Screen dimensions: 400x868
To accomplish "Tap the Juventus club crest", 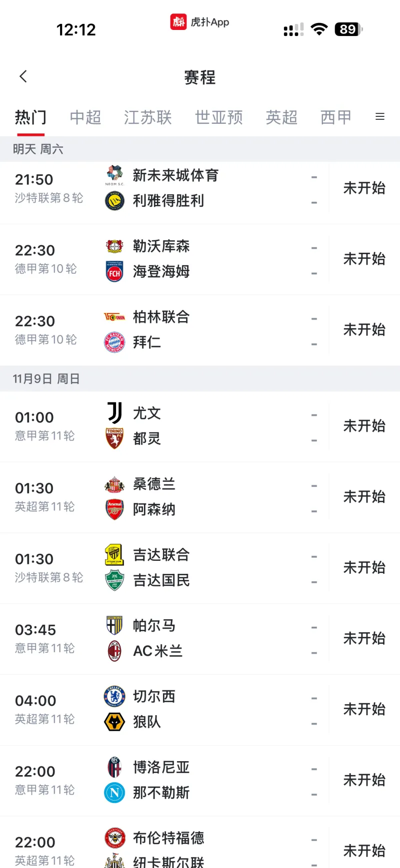I will tap(114, 413).
